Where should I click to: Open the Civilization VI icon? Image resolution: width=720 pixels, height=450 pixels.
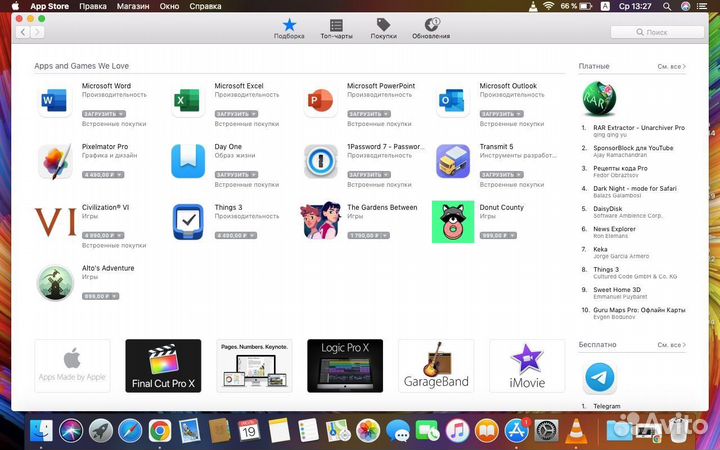point(55,222)
